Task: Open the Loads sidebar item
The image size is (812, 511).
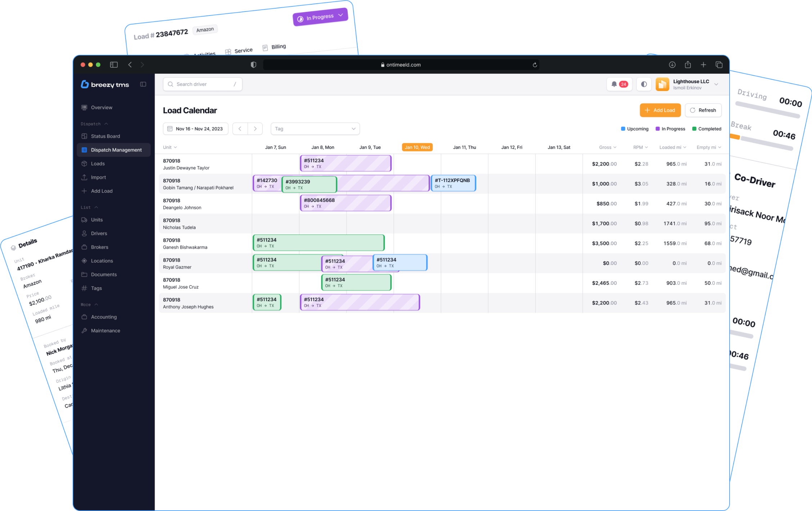Action: tap(98, 163)
